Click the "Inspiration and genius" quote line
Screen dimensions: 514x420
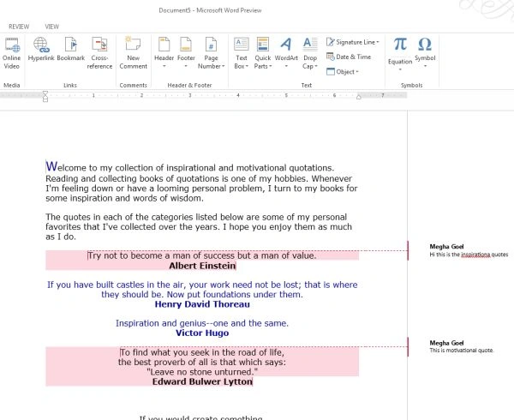(202, 324)
